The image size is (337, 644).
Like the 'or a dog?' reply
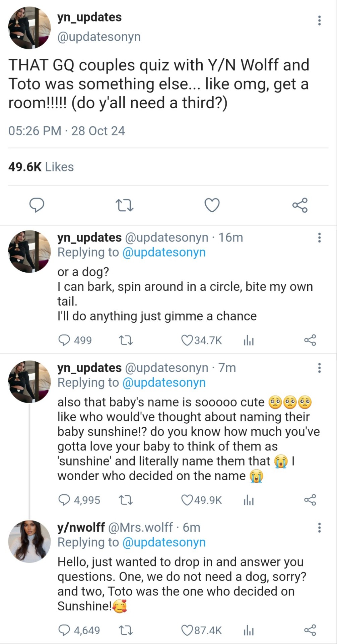186,340
